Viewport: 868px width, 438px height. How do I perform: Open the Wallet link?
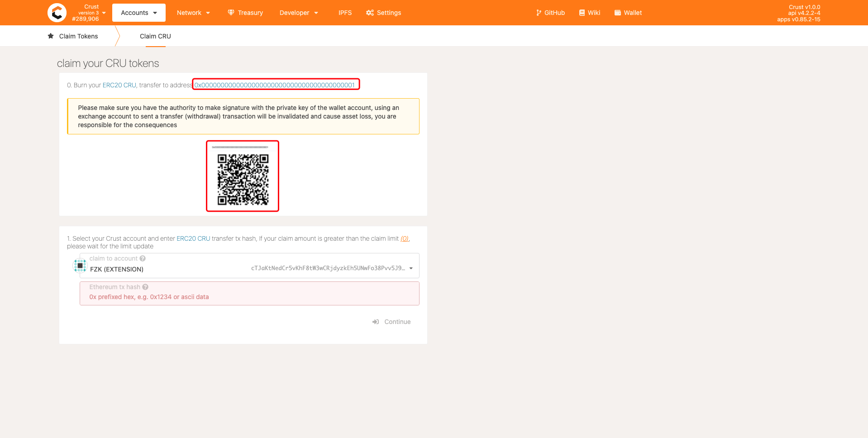click(628, 13)
